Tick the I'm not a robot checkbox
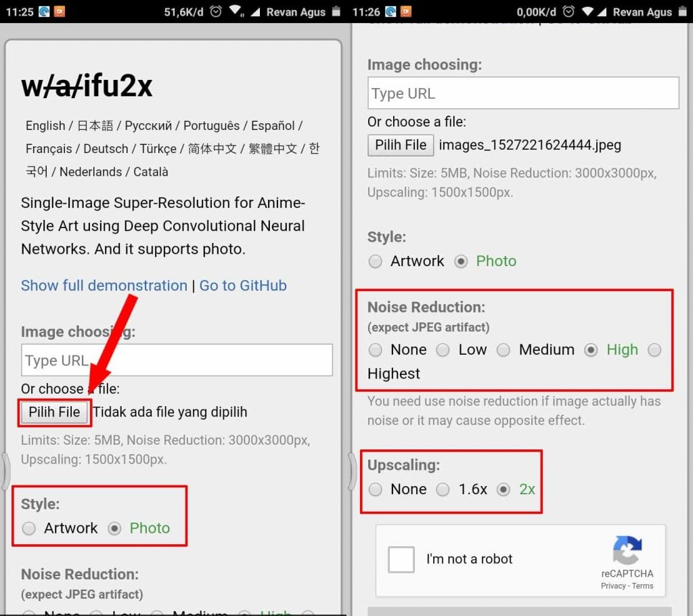Image resolution: width=693 pixels, height=616 pixels. (401, 559)
